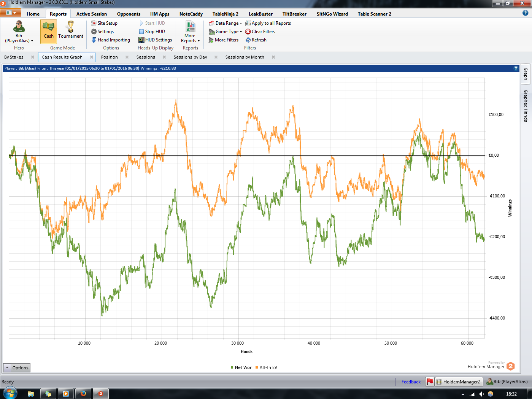Switch to Sessions by Month tab
532x399 pixels.
pos(245,57)
